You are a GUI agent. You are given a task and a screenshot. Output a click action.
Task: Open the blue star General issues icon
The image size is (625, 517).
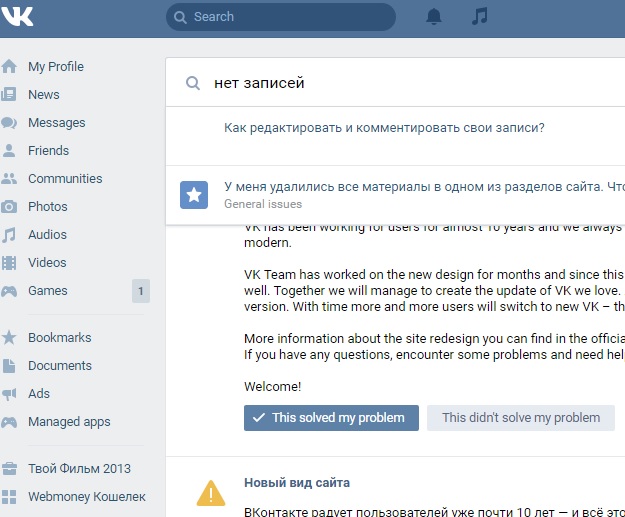click(194, 195)
